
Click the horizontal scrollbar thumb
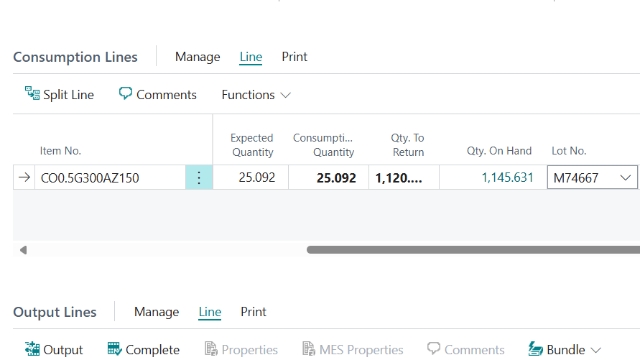click(x=473, y=250)
